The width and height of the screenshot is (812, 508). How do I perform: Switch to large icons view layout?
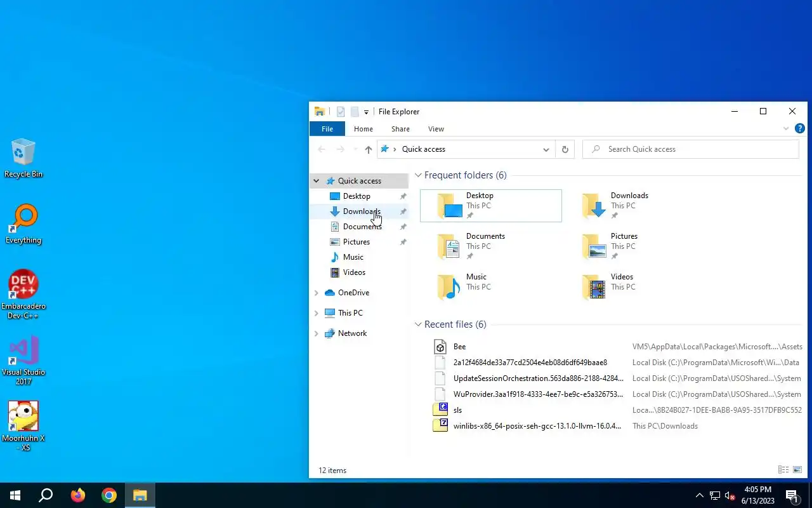797,470
